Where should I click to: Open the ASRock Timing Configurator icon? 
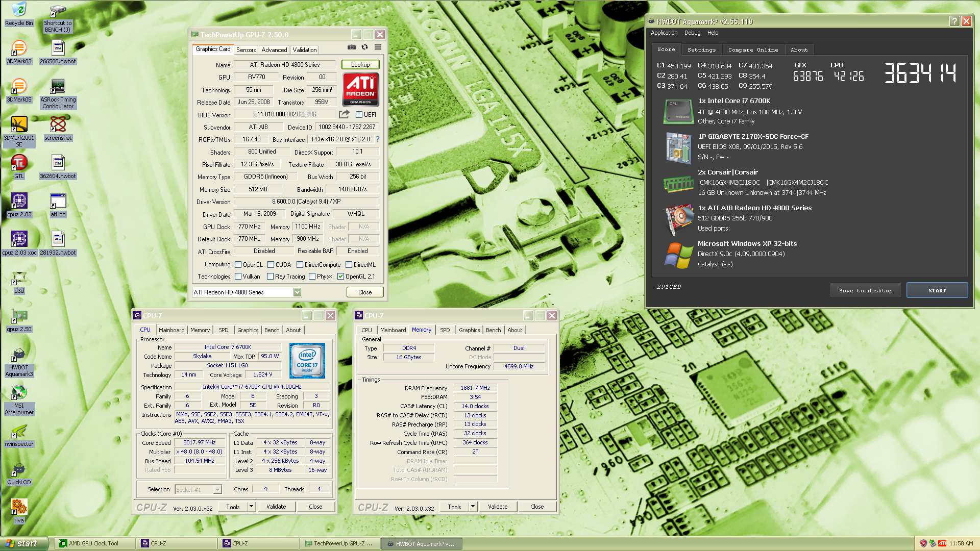[x=58, y=93]
